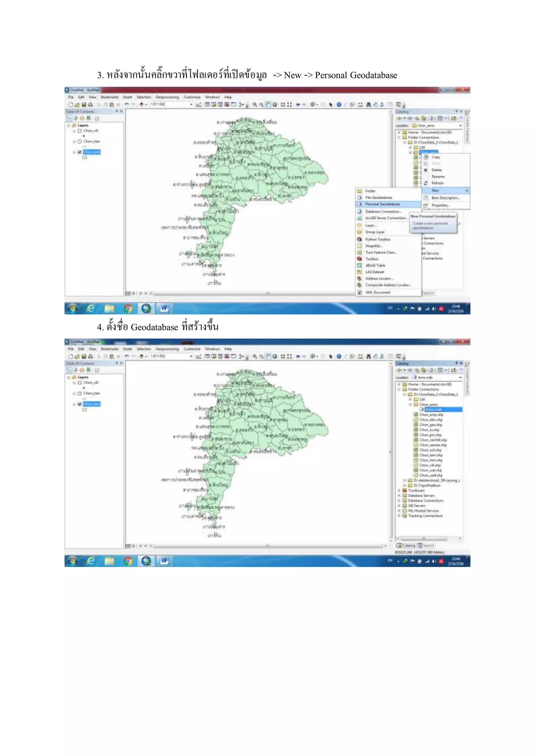Viewport: 535px width, 756px height.
Task: Expand Database Servers node in step 4 Catalog
Action: [x=399, y=495]
